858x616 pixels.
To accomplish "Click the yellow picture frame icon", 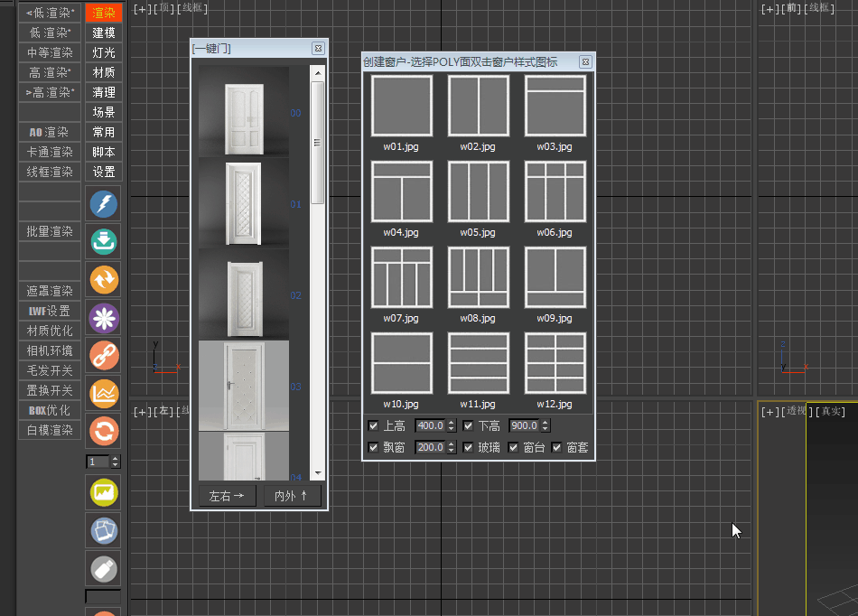I will point(103,493).
